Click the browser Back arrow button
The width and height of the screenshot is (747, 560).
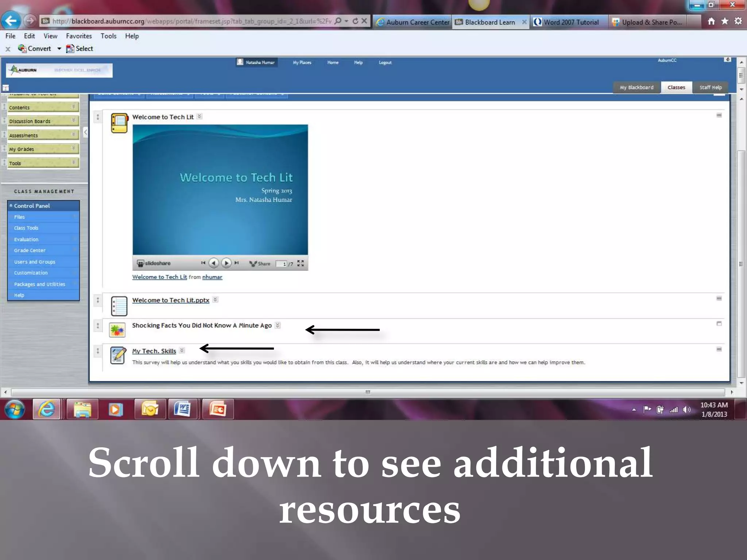[x=11, y=21]
